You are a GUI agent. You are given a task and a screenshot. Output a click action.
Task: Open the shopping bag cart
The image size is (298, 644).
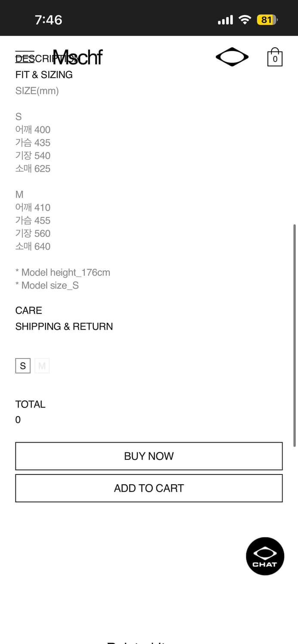pyautogui.click(x=275, y=57)
